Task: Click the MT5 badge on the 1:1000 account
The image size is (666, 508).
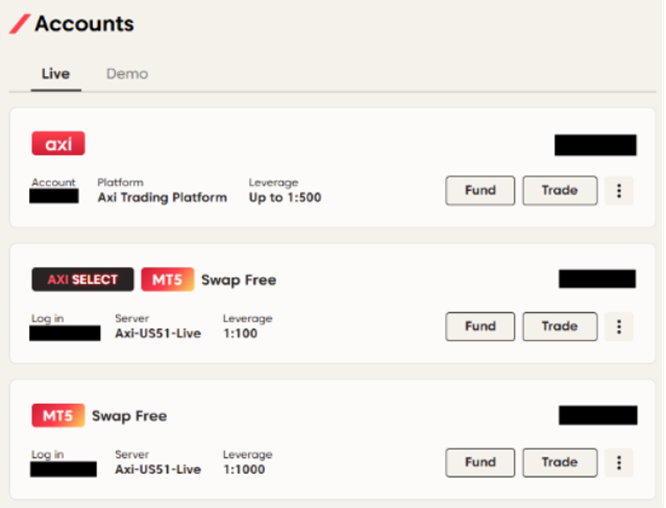Action: tap(58, 416)
